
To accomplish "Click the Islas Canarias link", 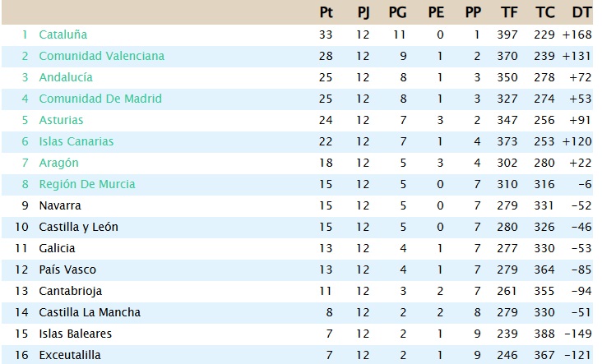I will click(76, 141).
